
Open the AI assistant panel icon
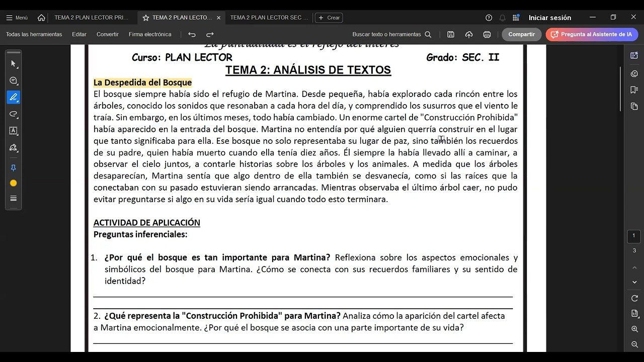(634, 55)
